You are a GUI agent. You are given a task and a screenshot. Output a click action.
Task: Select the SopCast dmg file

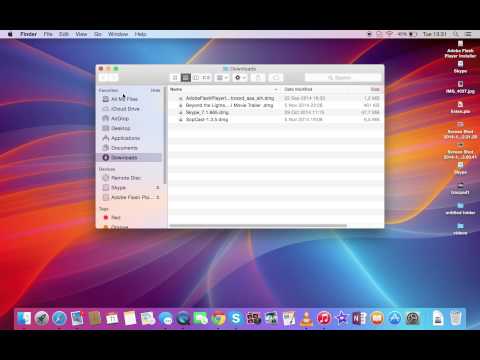point(275,119)
